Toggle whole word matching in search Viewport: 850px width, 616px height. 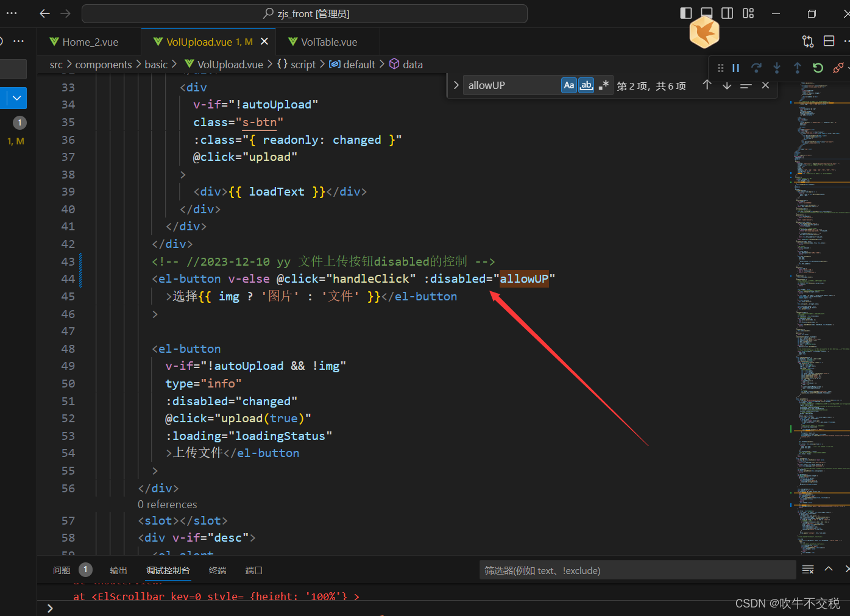586,85
